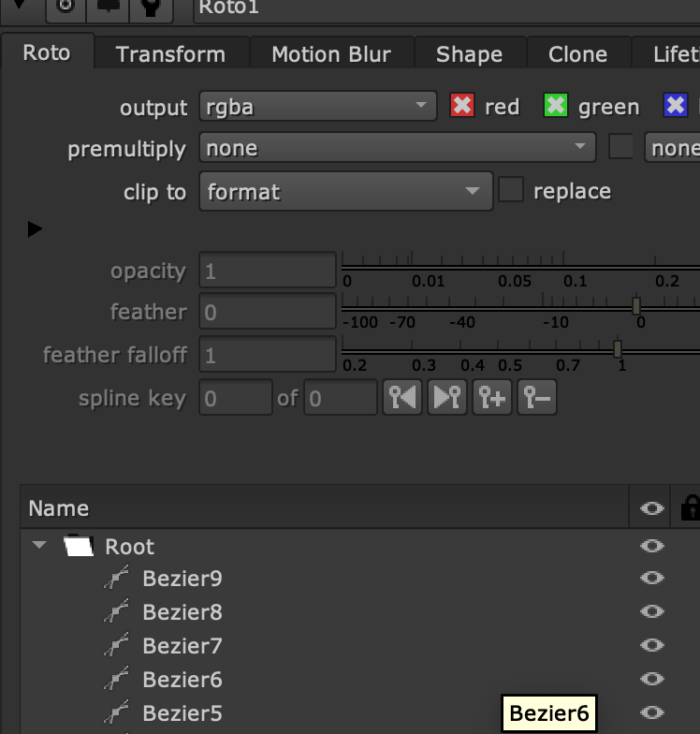Open the clip to format dropdown
The image size is (700, 734).
(345, 192)
